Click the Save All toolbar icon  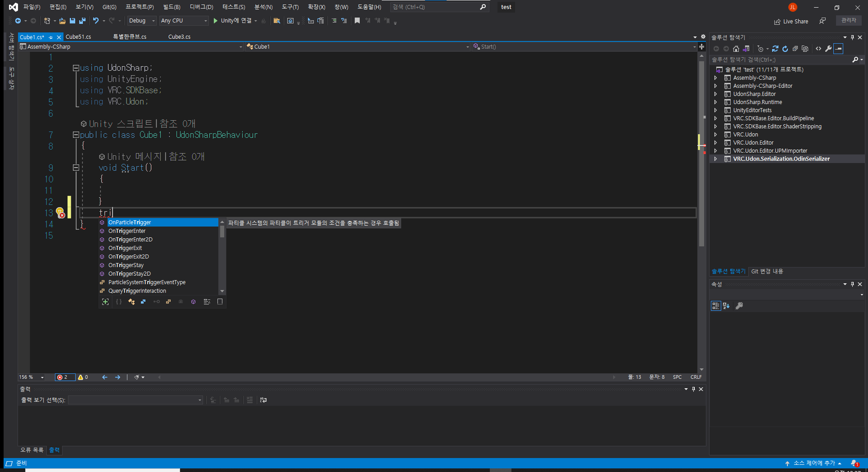(82, 21)
